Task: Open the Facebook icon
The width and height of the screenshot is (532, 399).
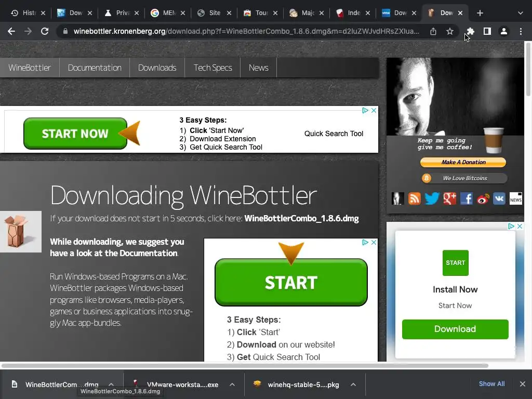Action: 467,198
